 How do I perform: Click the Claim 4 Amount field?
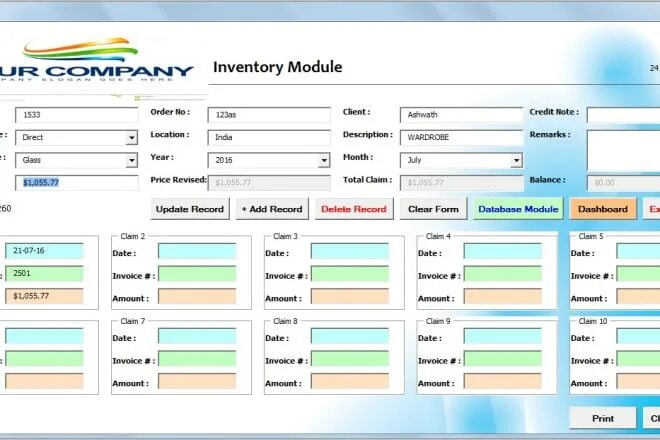[503, 296]
